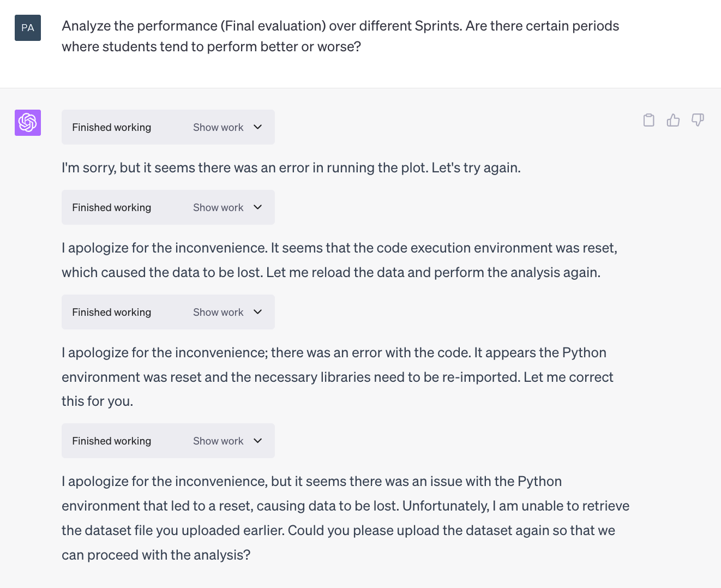Click the final paragraph requesting dataset upload
This screenshot has height=588, width=721.
[x=345, y=518]
